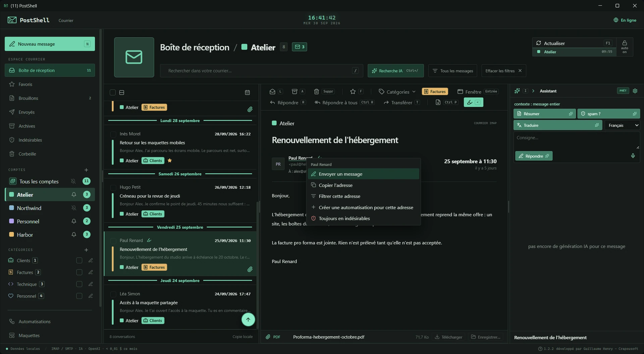
Task: Select Copier l'adresse menu entry
Action: pos(364,185)
